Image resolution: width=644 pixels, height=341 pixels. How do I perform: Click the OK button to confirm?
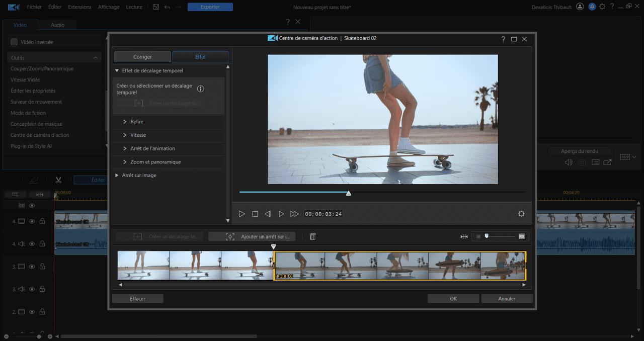452,298
